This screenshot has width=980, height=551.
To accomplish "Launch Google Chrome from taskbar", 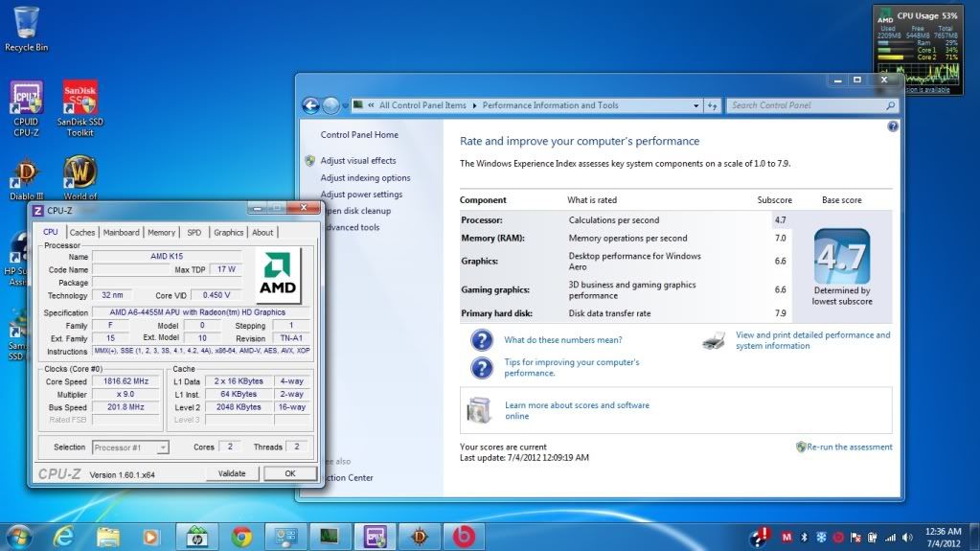I will point(241,538).
